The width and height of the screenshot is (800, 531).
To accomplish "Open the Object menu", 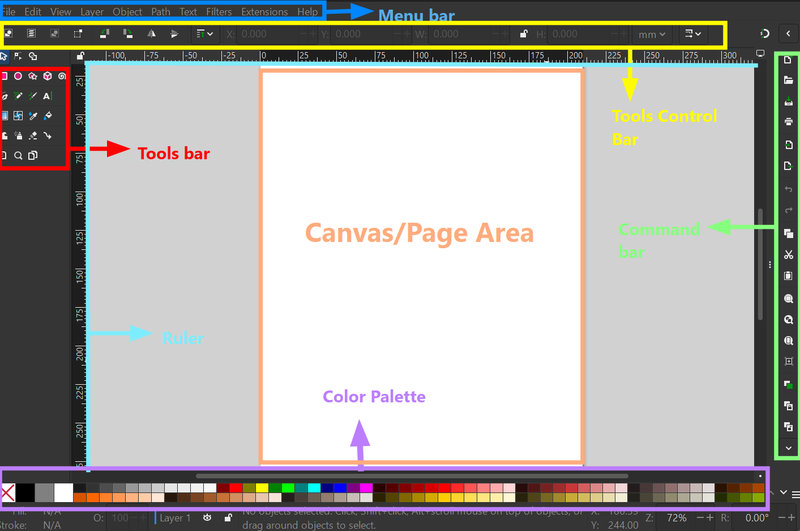I will coord(127,11).
